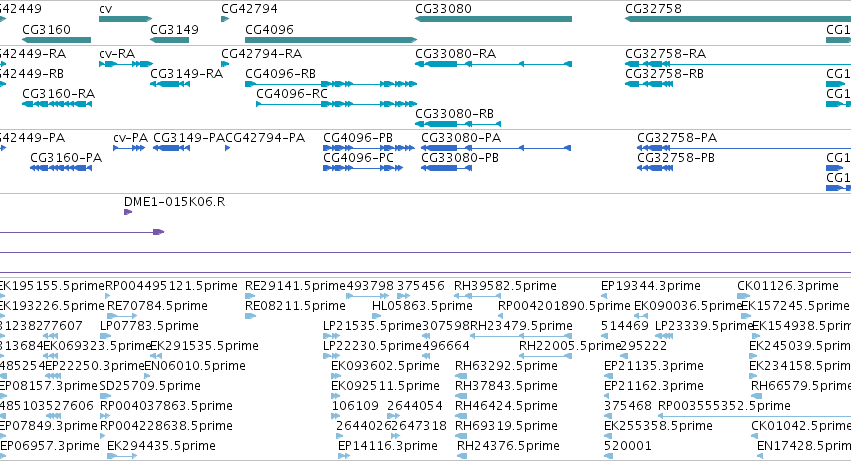Click the RH39582.5prime EST label
Screen dimensions: 851x461
505,286
